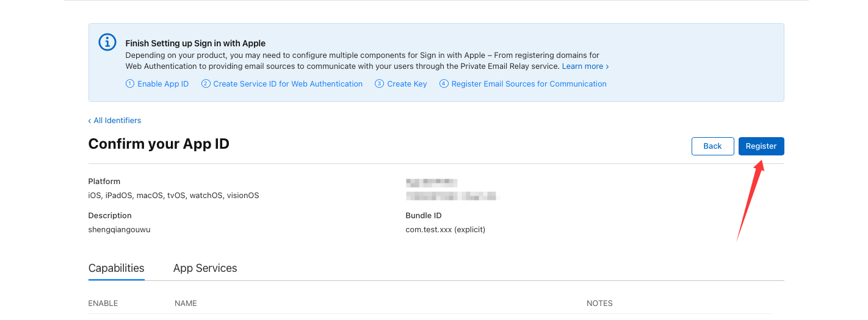Click the back chevron beside All Identifiers

[90, 121]
